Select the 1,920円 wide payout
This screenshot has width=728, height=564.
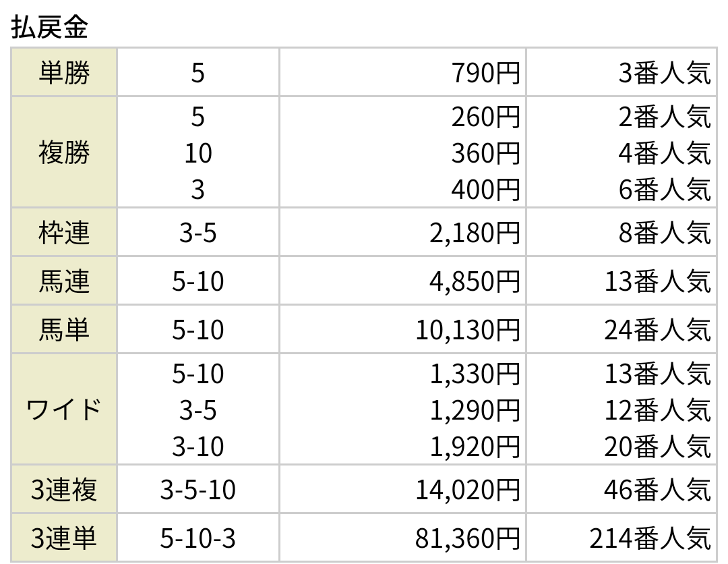pyautogui.click(x=475, y=447)
